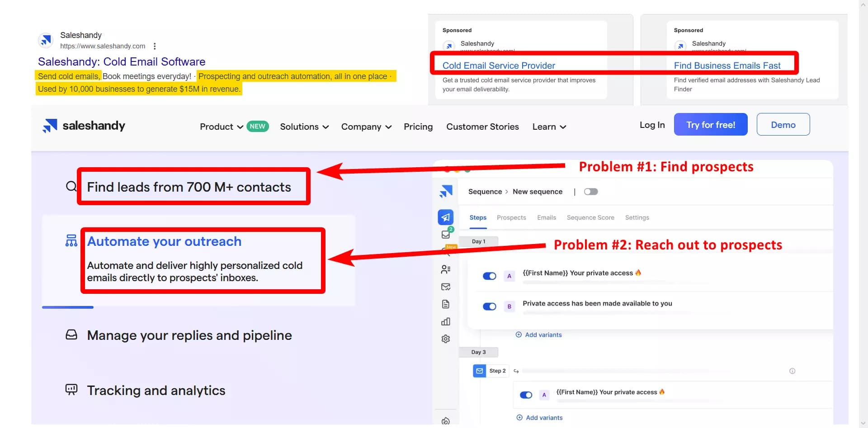Image resolution: width=868 pixels, height=428 pixels.
Task: Click Add variants under Day 1
Action: (539, 334)
